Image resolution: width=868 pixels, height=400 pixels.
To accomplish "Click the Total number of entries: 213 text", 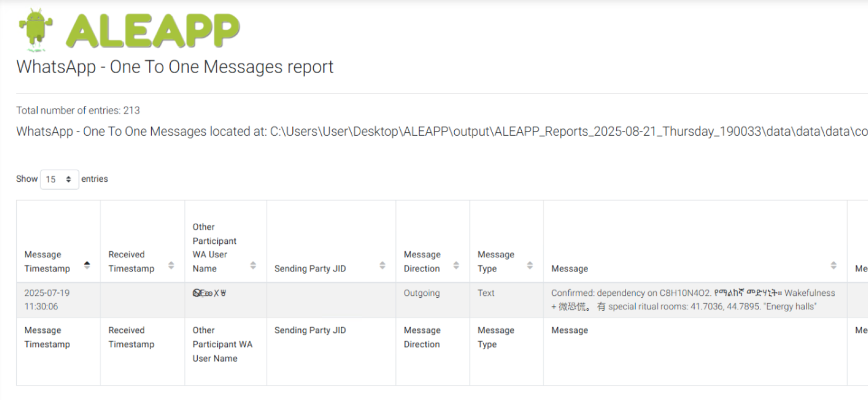I will coord(78,110).
